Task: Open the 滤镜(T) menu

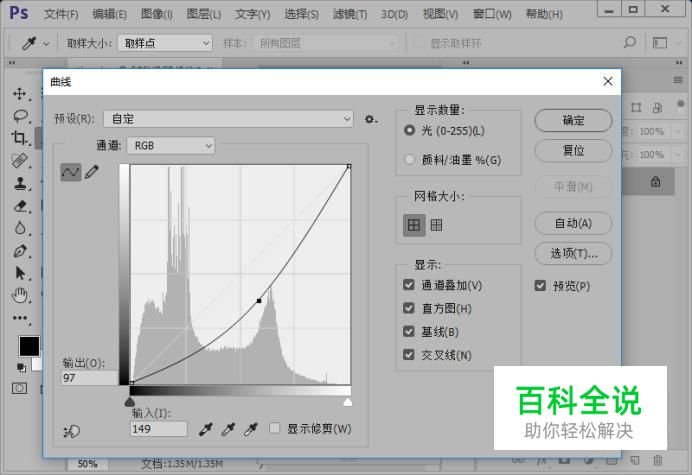Action: click(x=350, y=14)
